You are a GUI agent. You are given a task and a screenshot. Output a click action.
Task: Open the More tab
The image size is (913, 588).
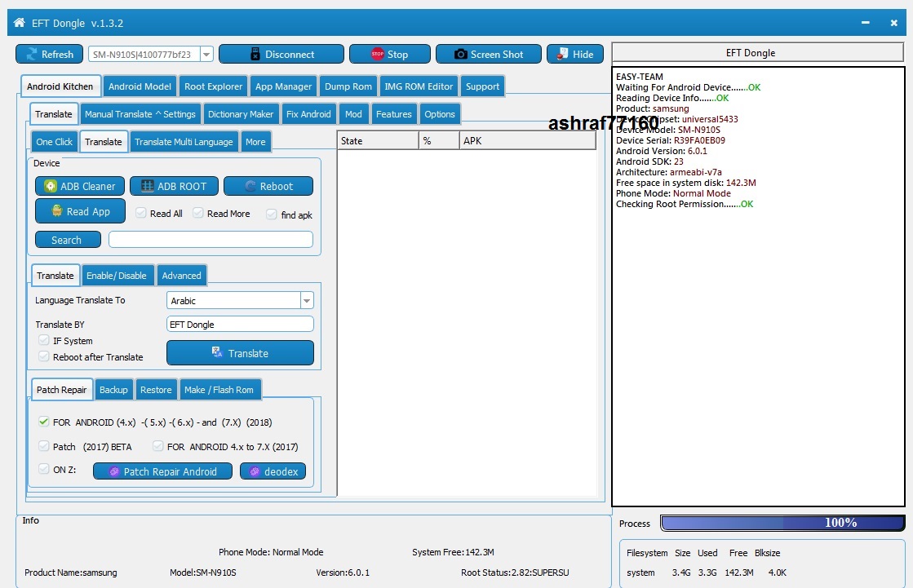tap(255, 141)
